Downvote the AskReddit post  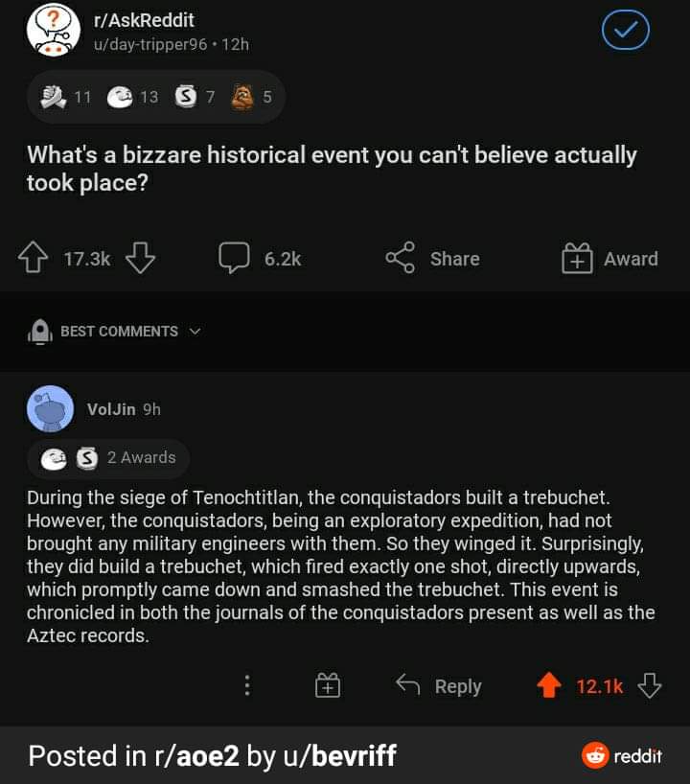[x=140, y=258]
